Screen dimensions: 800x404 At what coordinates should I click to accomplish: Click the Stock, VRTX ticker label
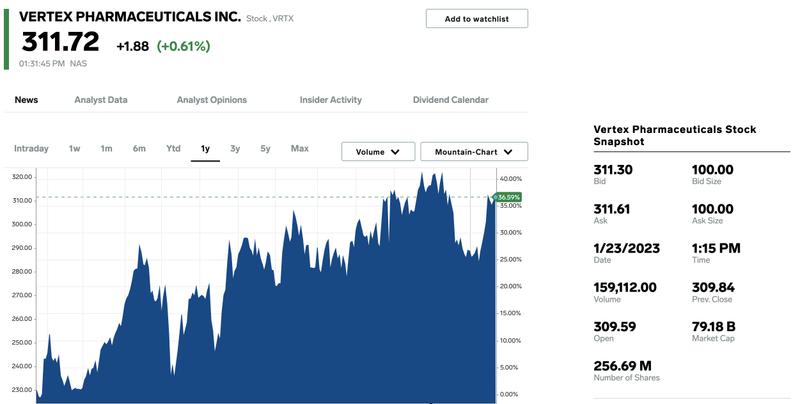[269, 18]
